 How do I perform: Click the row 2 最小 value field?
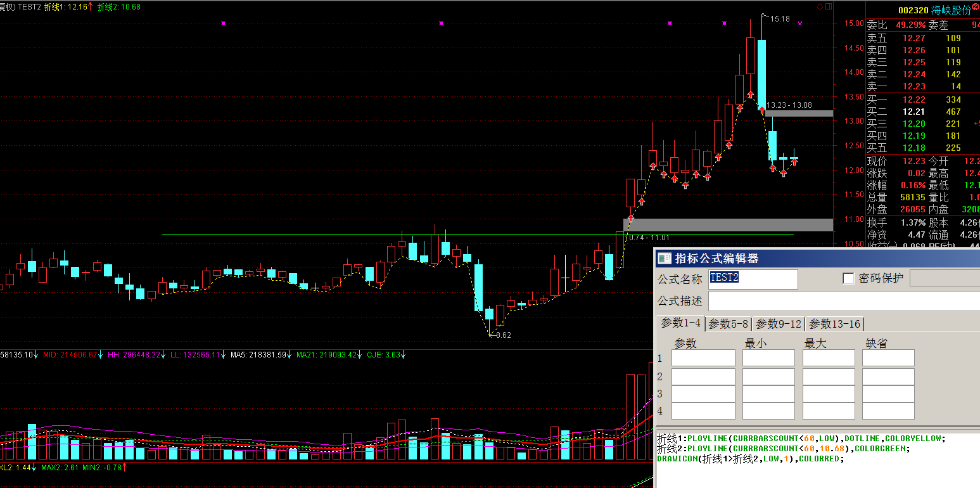click(x=768, y=377)
